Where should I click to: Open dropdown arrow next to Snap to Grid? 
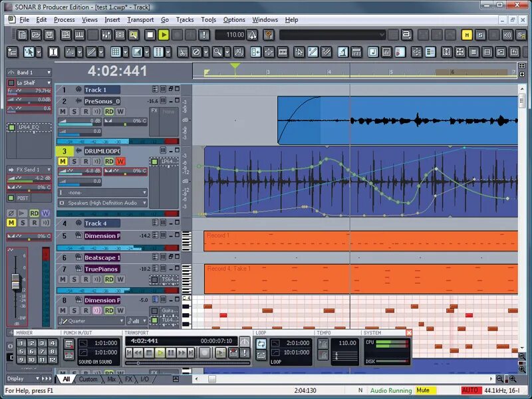[x=126, y=52]
